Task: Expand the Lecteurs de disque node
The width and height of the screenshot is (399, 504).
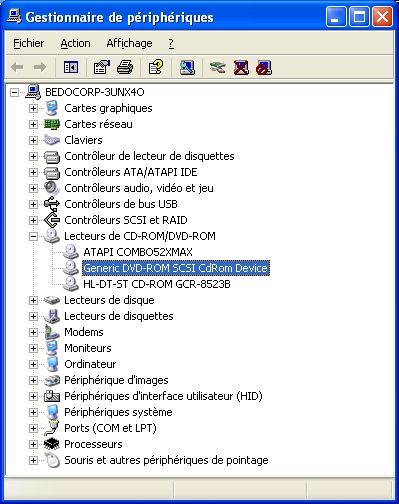Action: (33, 300)
